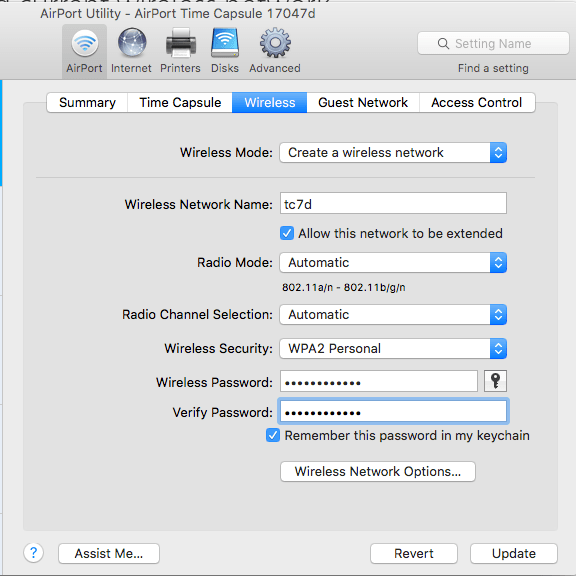This screenshot has height=576, width=576.
Task: Click the Revert button
Action: coord(414,553)
